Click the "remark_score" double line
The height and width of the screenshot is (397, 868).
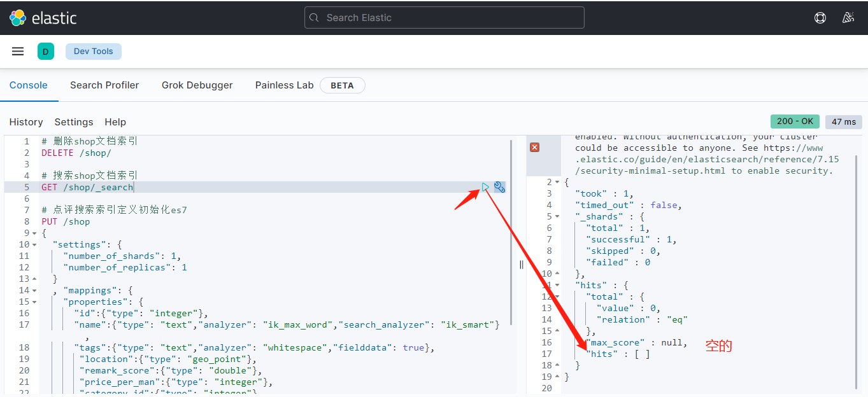170,370
